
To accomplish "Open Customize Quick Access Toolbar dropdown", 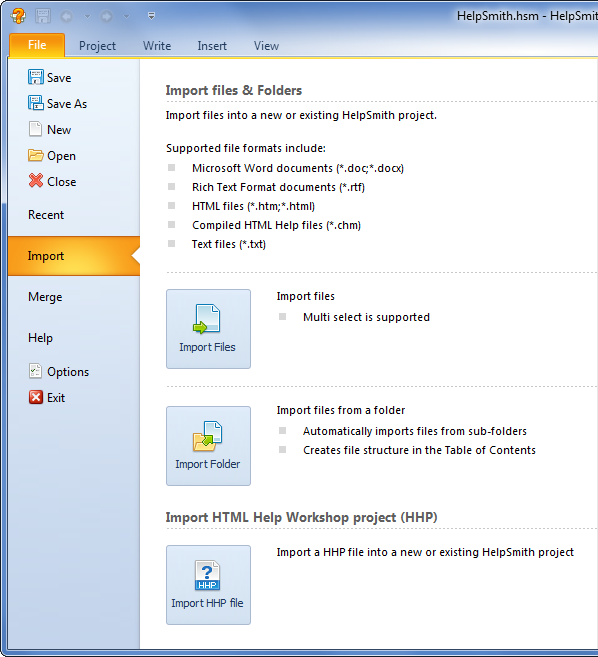I will [152, 16].
